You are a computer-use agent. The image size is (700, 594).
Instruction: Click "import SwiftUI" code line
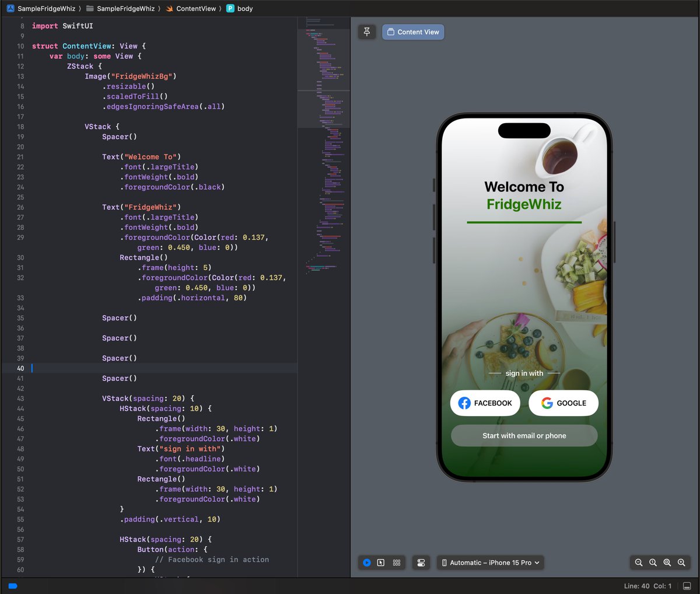click(62, 26)
